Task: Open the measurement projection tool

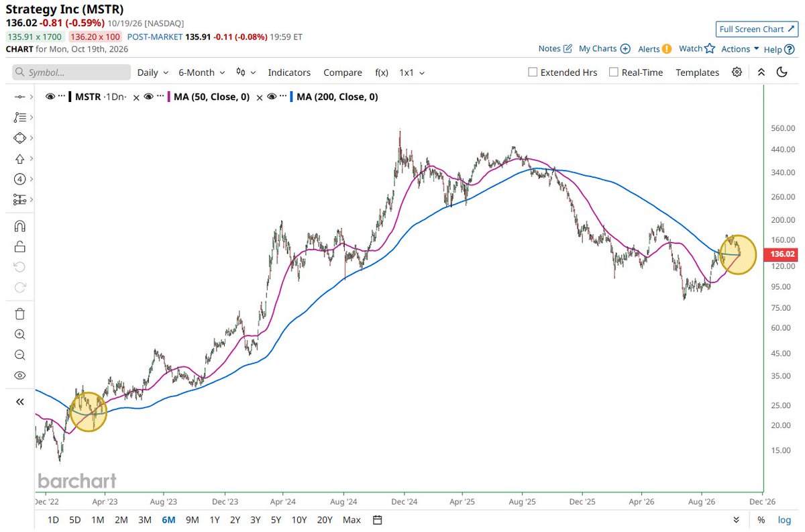Action: pos(19,199)
